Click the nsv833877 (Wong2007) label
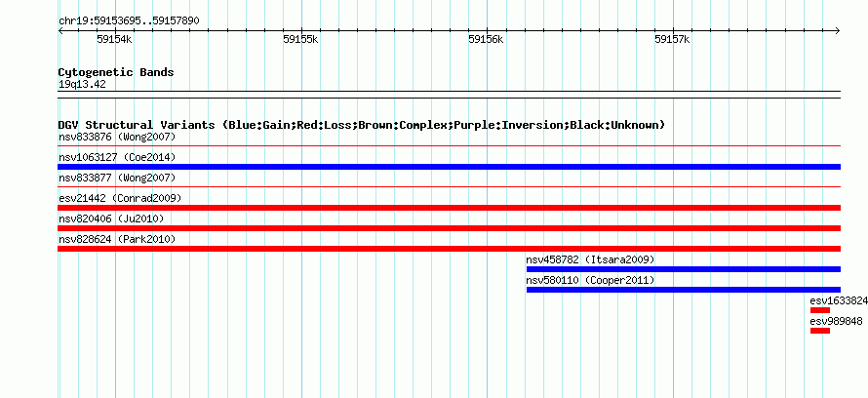868x398 pixels. click(117, 178)
